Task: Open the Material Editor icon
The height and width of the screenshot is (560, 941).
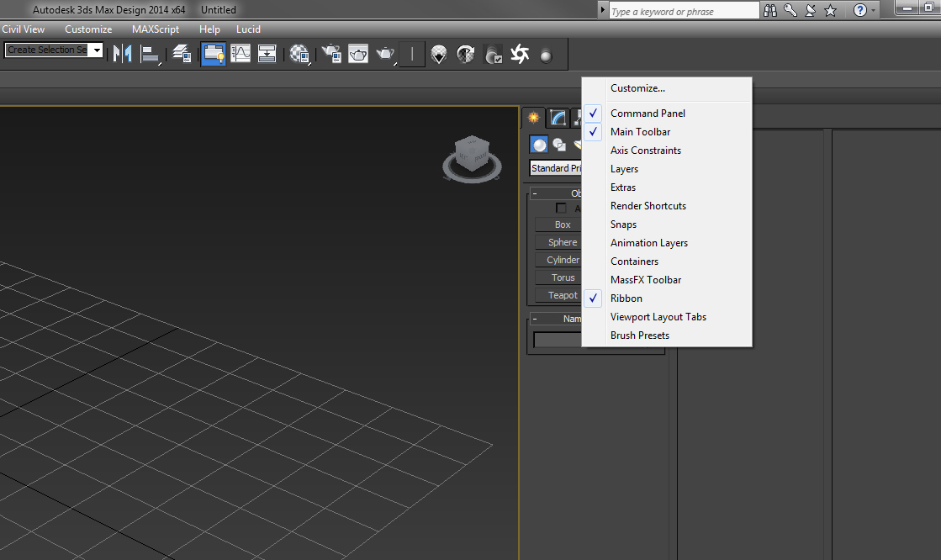Action: tap(299, 55)
